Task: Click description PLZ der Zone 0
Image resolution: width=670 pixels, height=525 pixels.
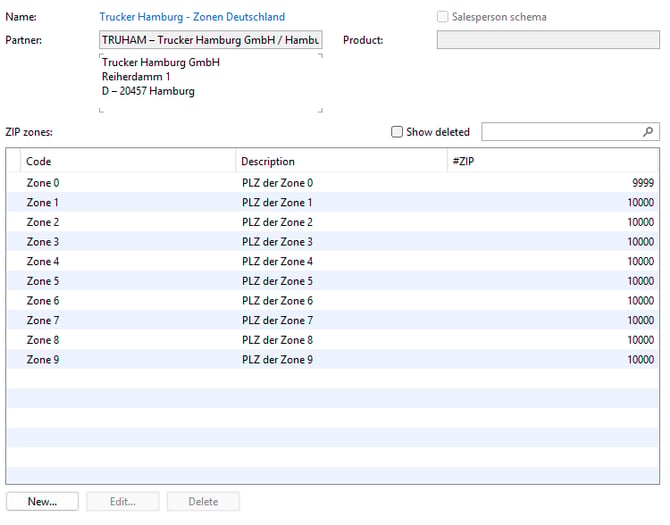Action: tap(277, 183)
